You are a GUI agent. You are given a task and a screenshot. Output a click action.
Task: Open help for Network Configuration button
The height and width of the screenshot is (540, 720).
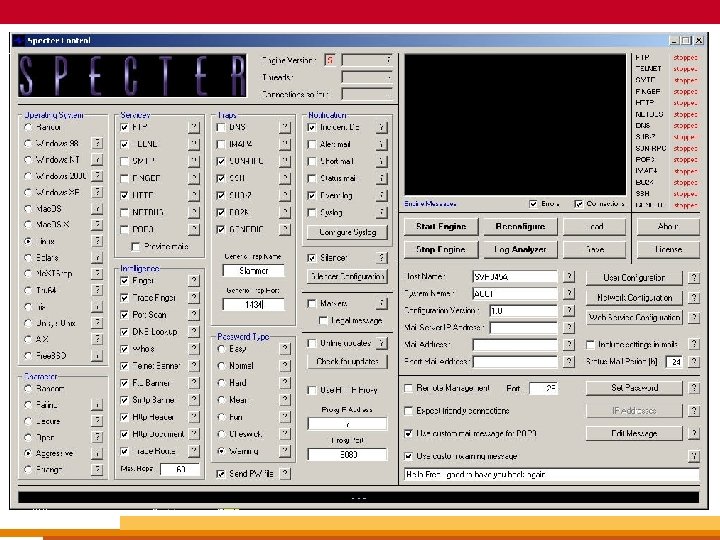point(694,298)
